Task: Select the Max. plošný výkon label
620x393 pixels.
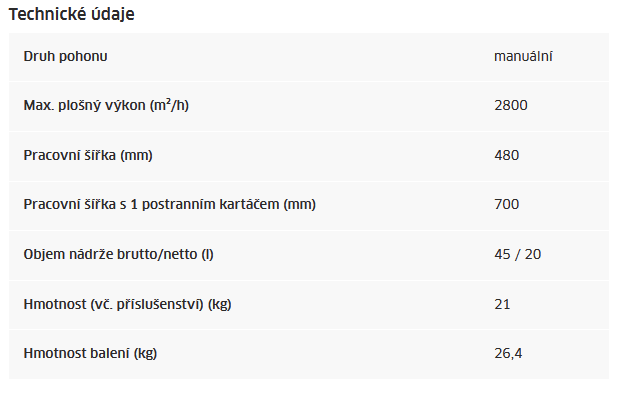Action: [x=106, y=105]
